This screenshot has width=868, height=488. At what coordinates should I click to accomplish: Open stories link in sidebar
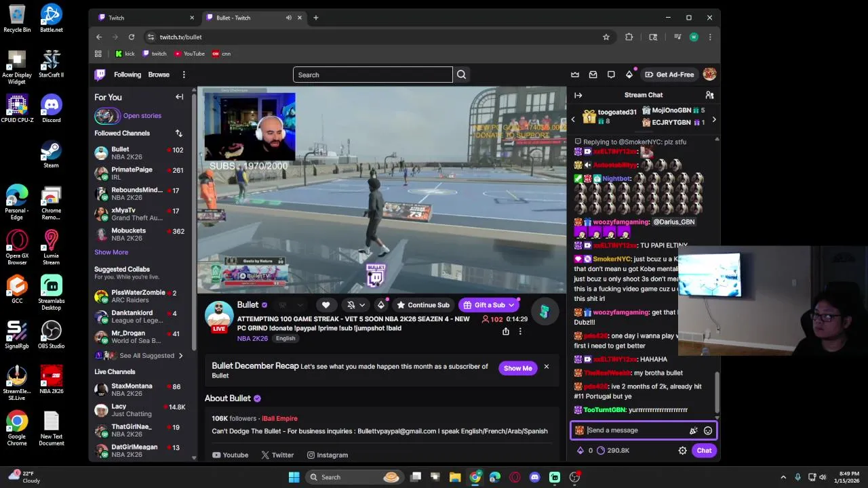[x=142, y=116]
